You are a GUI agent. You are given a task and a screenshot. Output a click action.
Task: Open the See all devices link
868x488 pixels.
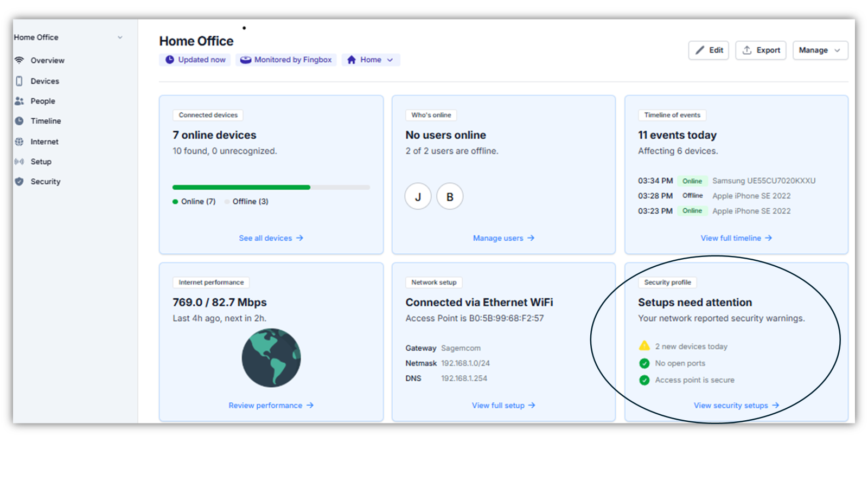click(271, 238)
